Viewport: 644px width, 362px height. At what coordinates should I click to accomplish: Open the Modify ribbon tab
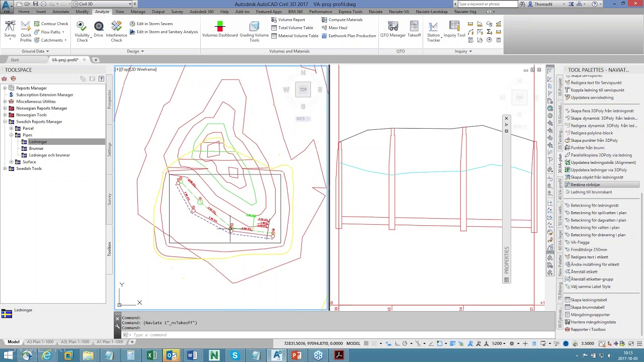[82, 12]
